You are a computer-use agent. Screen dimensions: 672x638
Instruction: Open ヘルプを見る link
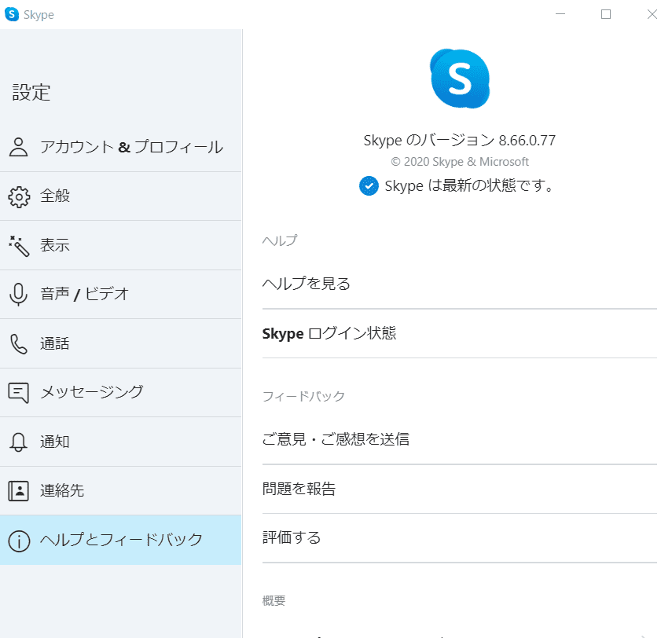click(307, 284)
